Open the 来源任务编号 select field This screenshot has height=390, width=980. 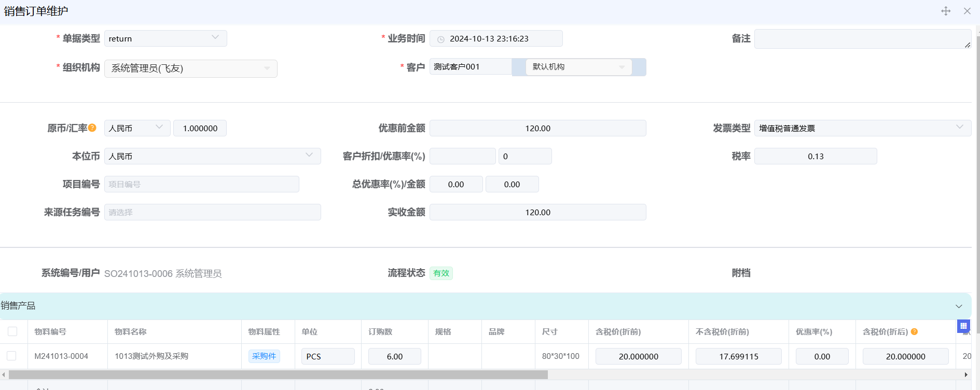point(212,212)
